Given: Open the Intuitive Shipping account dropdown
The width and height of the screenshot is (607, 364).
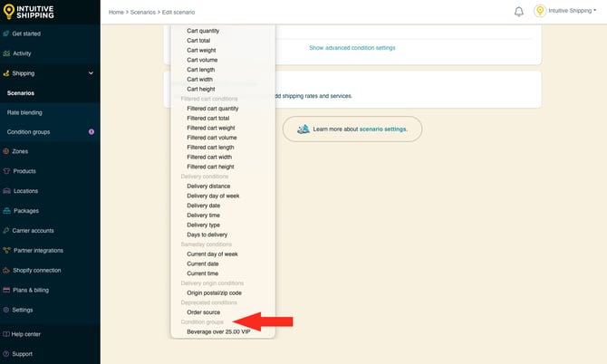Looking at the screenshot, I should [571, 12].
